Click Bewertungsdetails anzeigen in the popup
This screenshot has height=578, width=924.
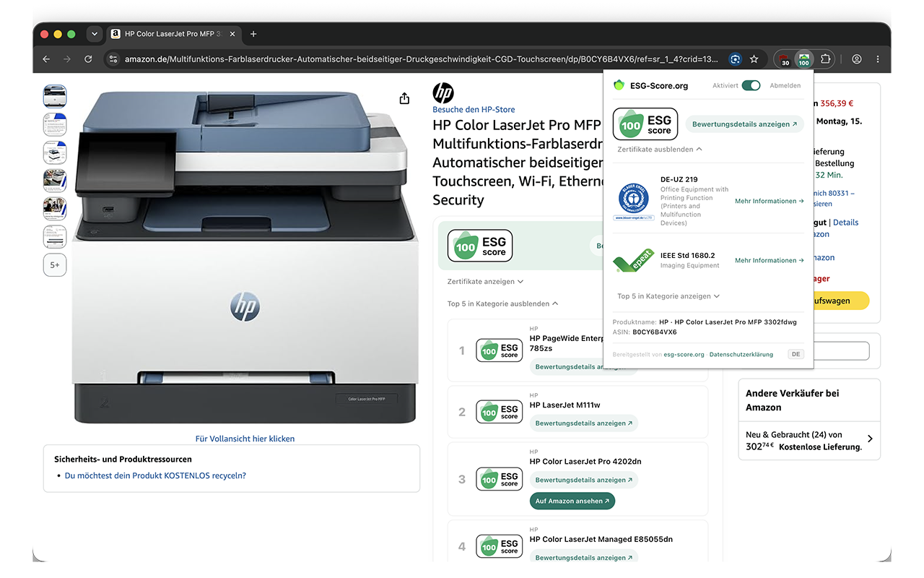(744, 124)
